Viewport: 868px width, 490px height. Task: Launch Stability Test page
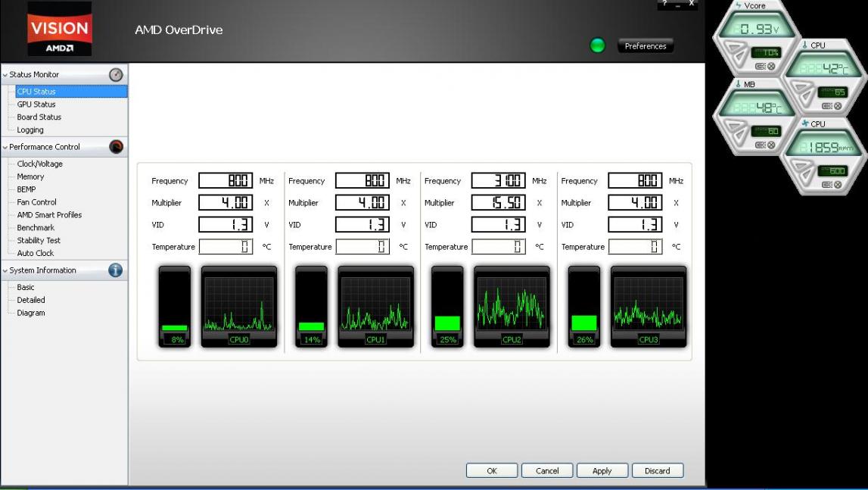38,241
